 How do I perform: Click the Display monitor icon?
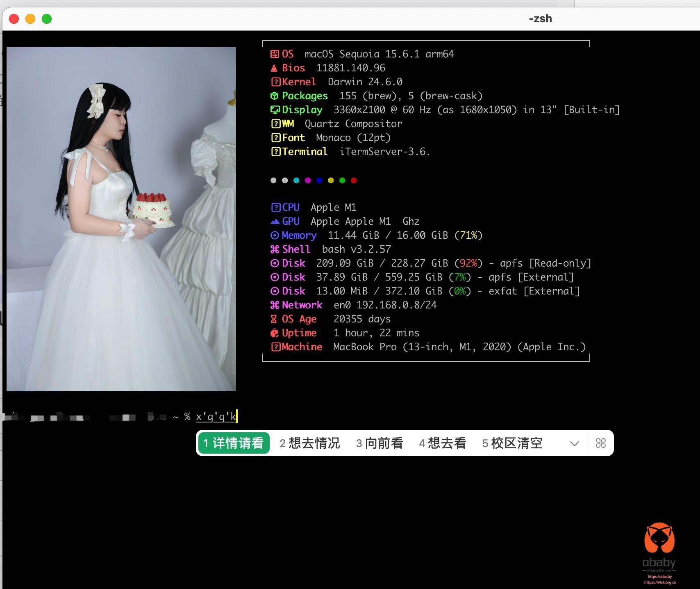tap(275, 110)
